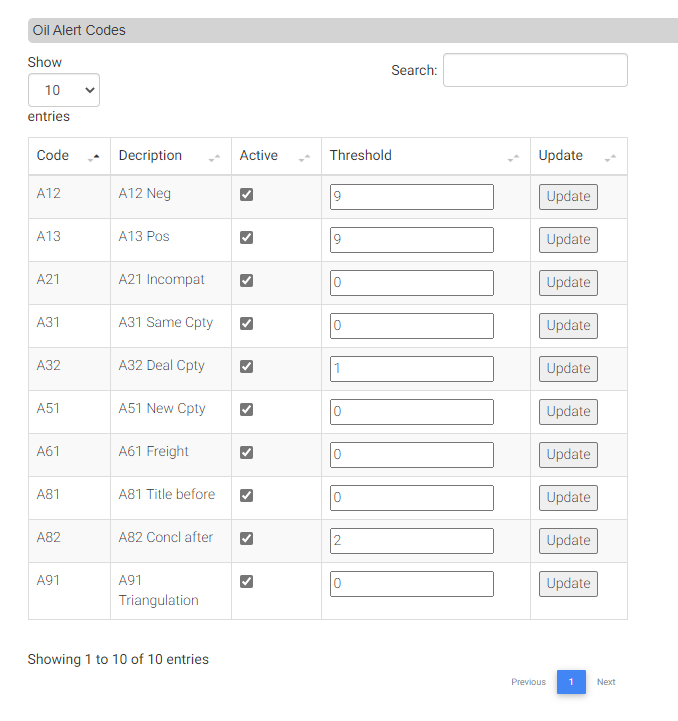678x721 pixels.
Task: Click the A21 Incompat description
Action: coord(161,279)
